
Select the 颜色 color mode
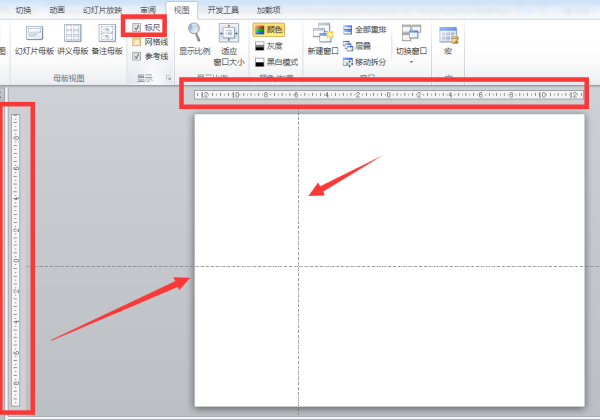269,29
